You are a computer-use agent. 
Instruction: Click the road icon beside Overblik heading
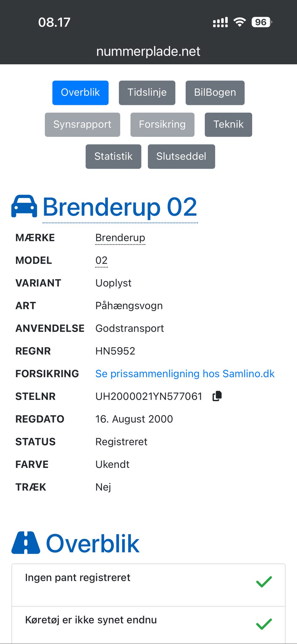26,543
